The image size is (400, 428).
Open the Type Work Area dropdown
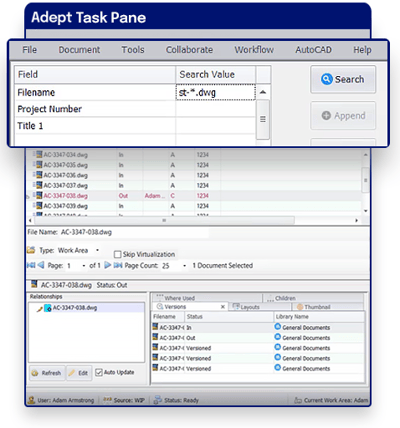click(x=97, y=250)
